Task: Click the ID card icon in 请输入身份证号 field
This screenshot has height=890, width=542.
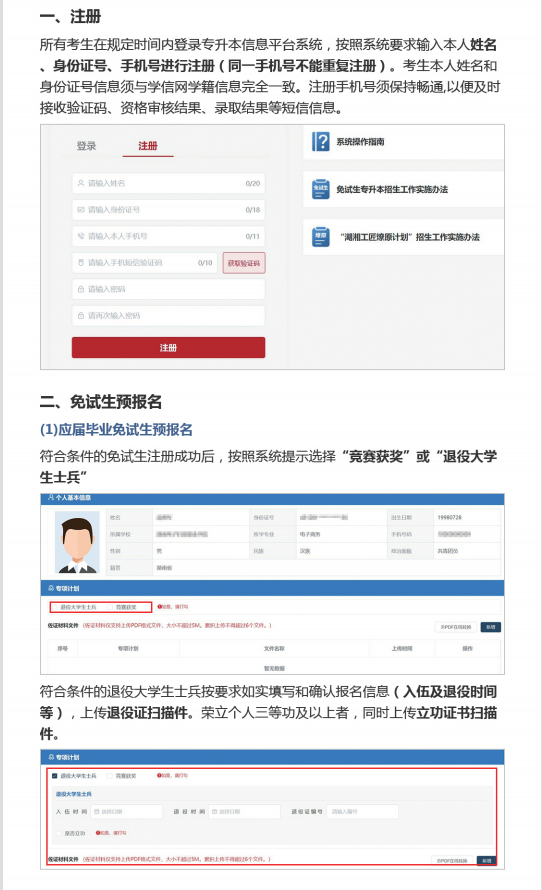Action: tap(81, 209)
